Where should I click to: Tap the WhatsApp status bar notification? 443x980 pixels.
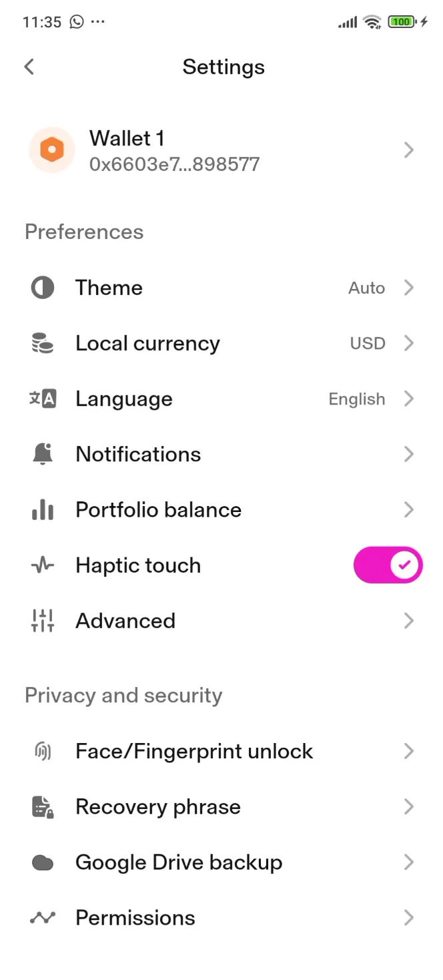click(x=77, y=22)
